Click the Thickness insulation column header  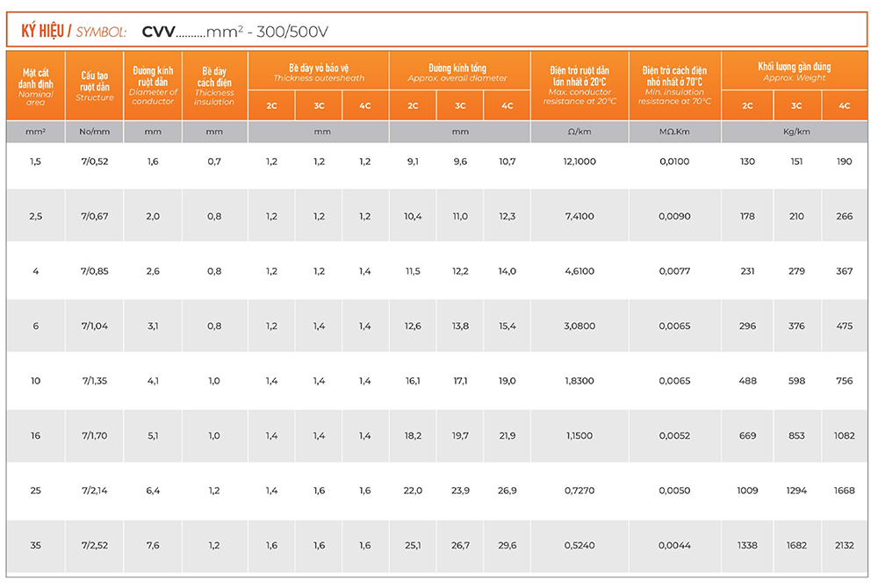point(214,85)
